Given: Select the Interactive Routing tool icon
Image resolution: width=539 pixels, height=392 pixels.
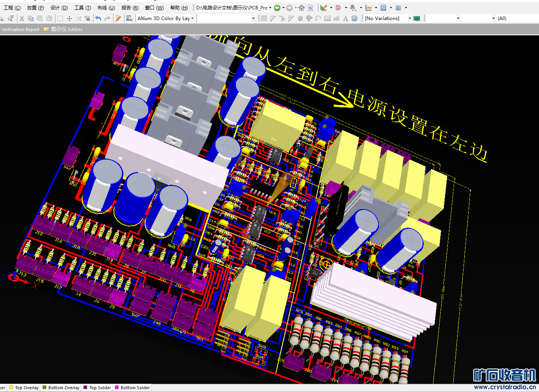Looking at the screenshot, I should click(x=273, y=18).
